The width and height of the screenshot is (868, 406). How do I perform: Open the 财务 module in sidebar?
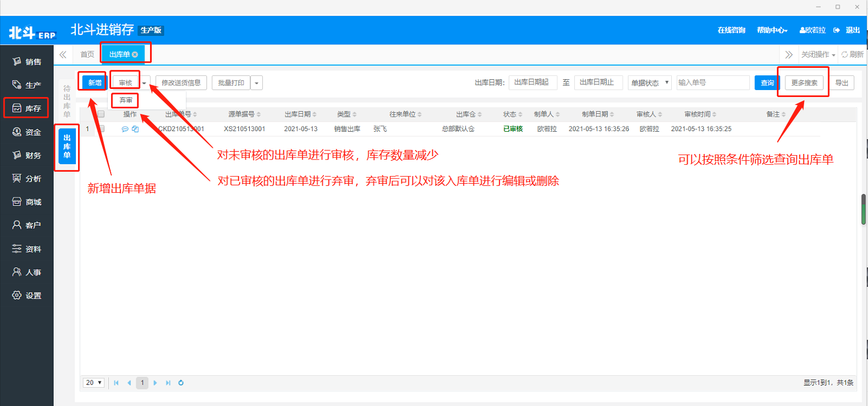pos(27,155)
